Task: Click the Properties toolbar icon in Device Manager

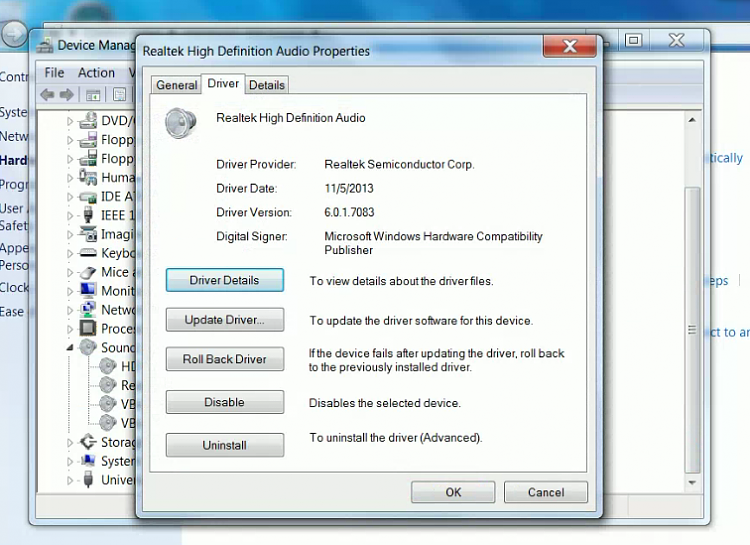Action: pyautogui.click(x=119, y=95)
